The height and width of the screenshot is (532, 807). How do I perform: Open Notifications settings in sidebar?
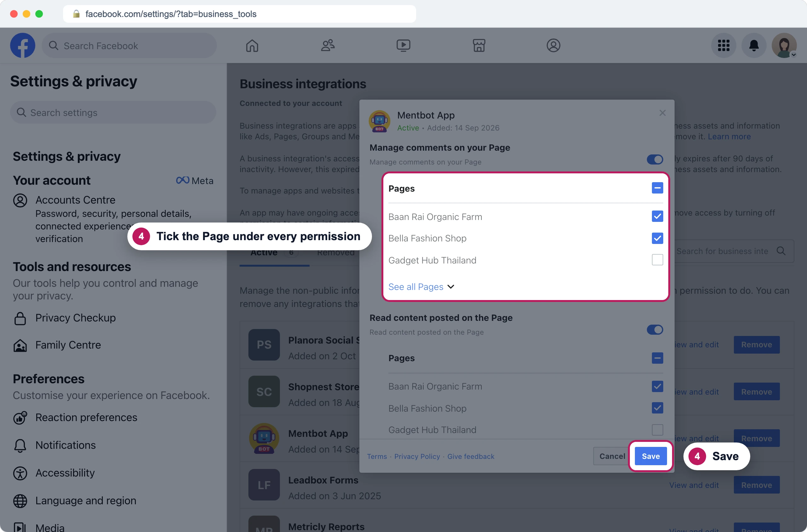click(x=66, y=445)
